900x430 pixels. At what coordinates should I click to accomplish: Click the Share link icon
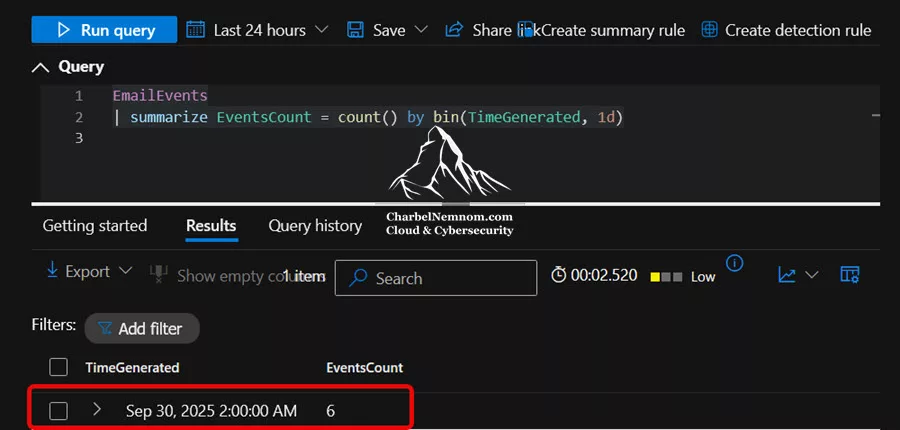(x=454, y=29)
